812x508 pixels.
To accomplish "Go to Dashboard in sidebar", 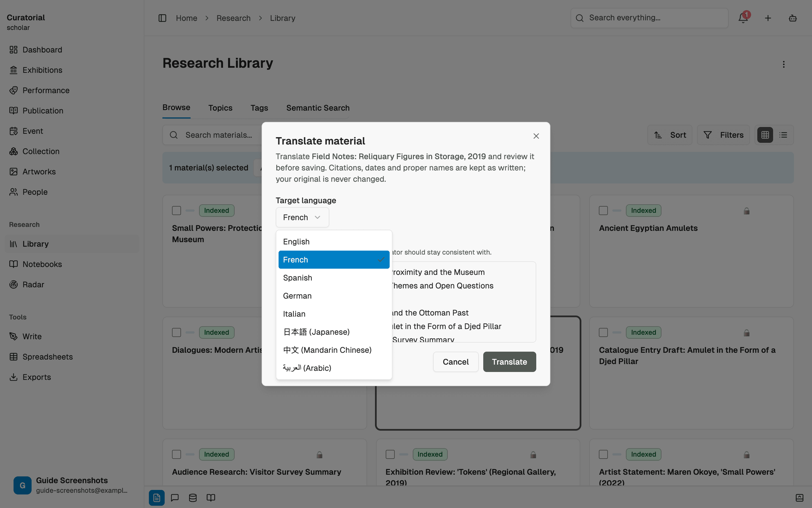I will tap(71, 50).
